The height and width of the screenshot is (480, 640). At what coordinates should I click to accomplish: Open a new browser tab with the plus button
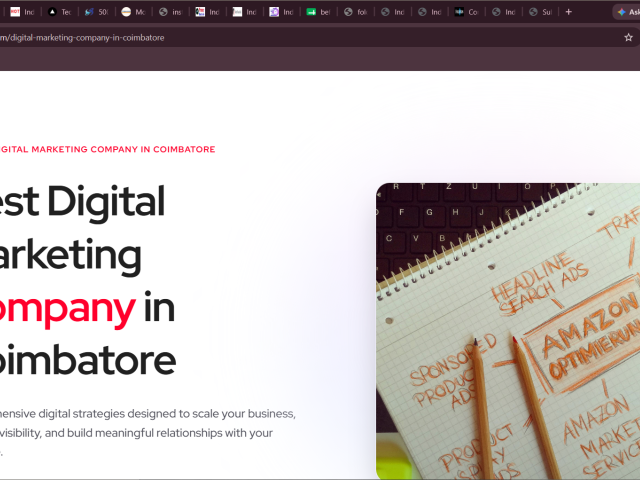point(568,12)
